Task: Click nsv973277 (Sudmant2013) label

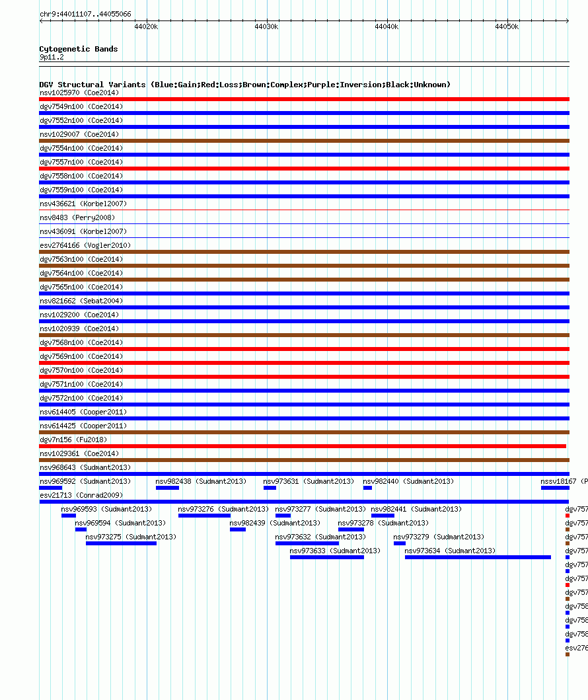Action: coord(320,509)
